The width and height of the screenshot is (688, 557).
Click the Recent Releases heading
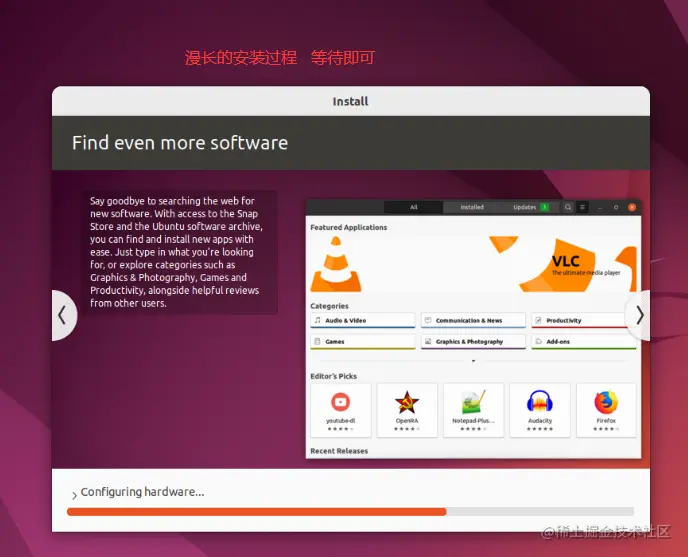click(339, 451)
